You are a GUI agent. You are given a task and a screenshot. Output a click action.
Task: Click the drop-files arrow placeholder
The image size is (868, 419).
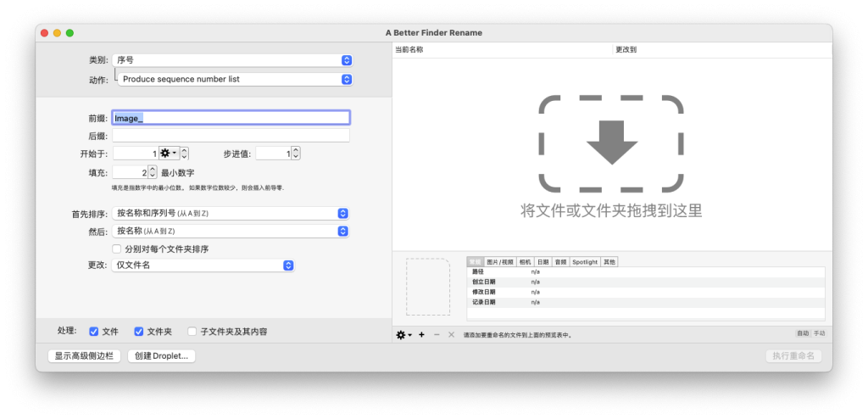611,143
